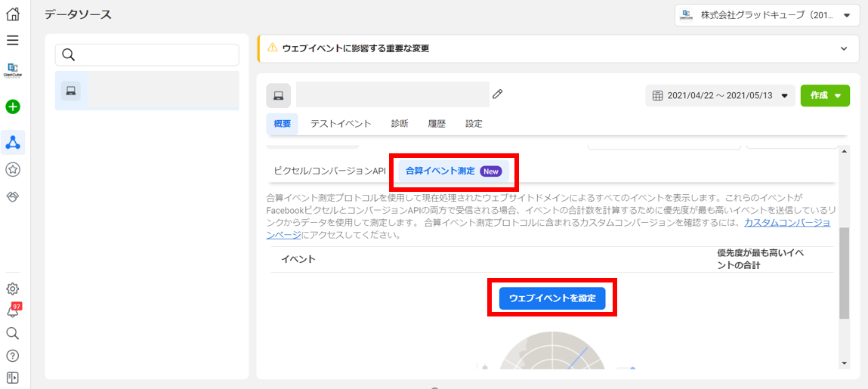Click the ウェブイベントを設定 button
Viewport: 868px width, 389px height.
click(552, 298)
